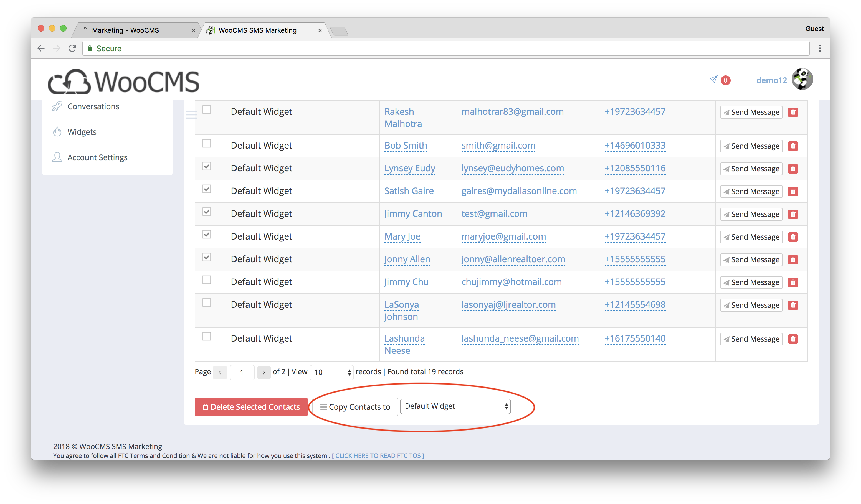Send Message to Lashunda Neese

click(x=751, y=339)
